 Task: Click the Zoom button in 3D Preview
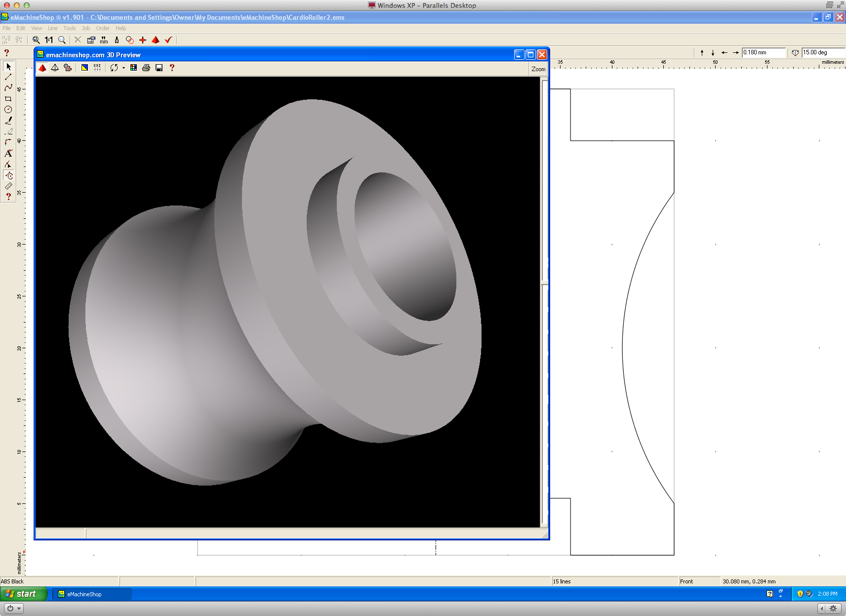(x=538, y=69)
